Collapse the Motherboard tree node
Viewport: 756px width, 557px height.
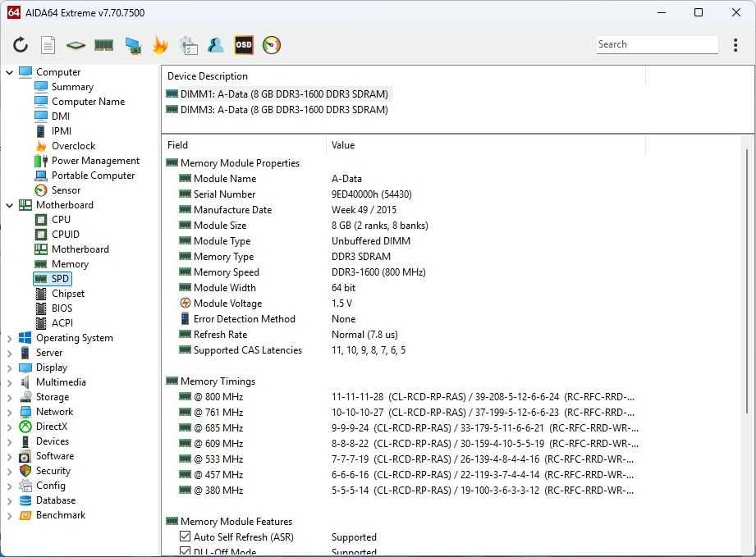[x=9, y=205]
